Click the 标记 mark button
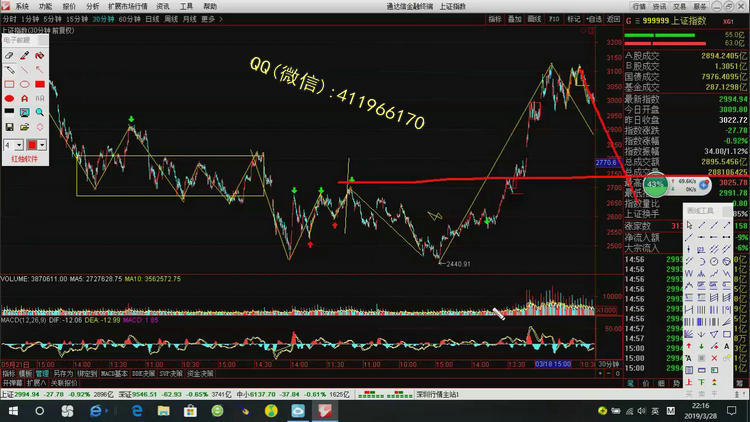The image size is (750, 422). [574, 19]
